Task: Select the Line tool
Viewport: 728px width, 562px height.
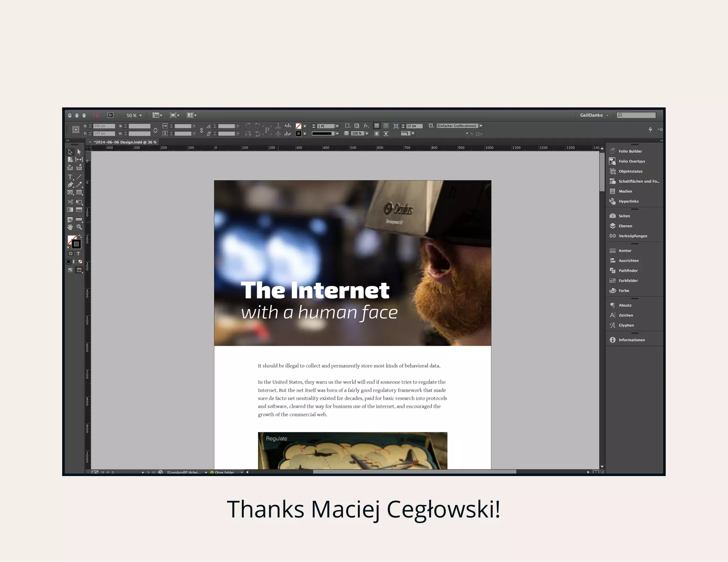Action: (x=79, y=177)
